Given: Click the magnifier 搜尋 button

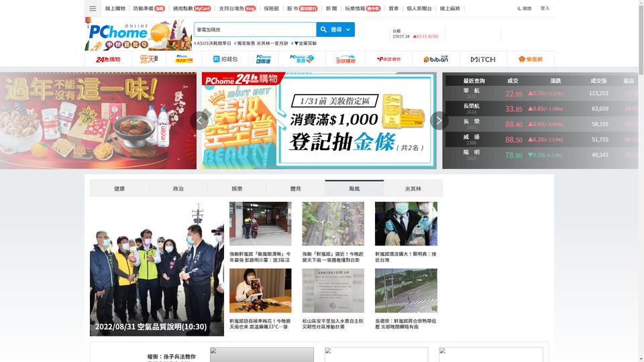Looking at the screenshot, I should 331,29.
